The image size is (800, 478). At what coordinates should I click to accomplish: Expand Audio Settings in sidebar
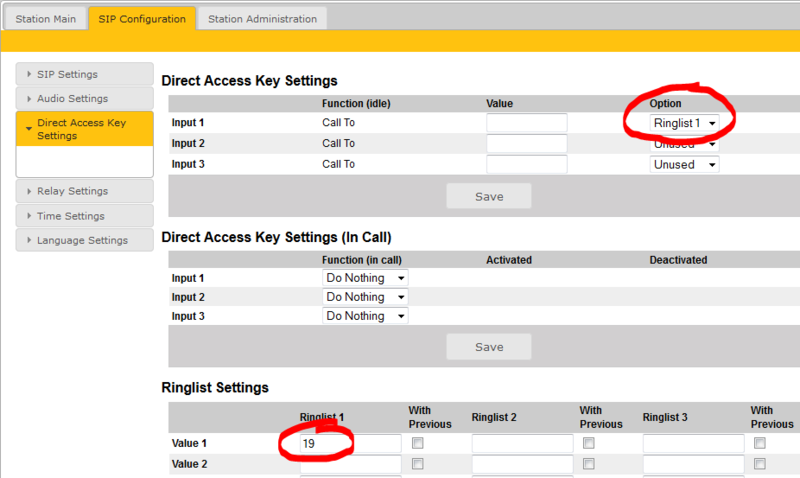(x=84, y=99)
